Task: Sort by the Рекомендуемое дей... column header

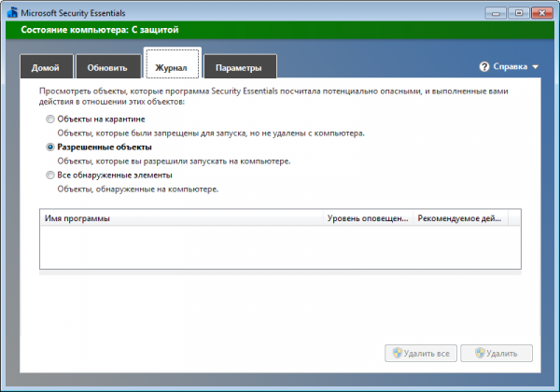Action: (x=460, y=218)
